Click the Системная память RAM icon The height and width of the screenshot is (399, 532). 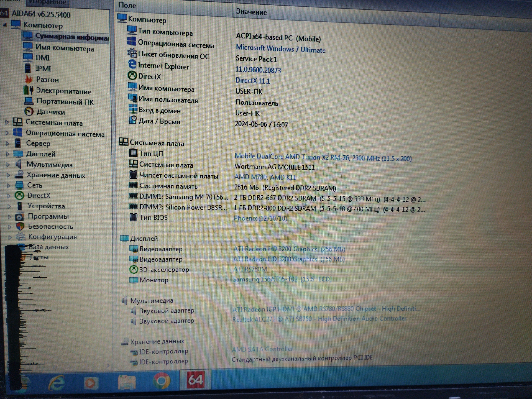(x=133, y=185)
